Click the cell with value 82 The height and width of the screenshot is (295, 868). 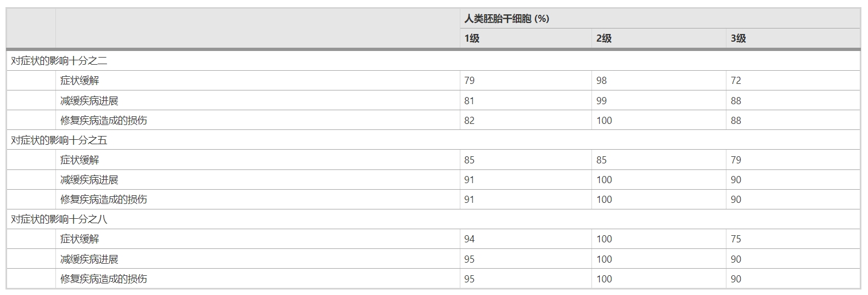tap(469, 121)
